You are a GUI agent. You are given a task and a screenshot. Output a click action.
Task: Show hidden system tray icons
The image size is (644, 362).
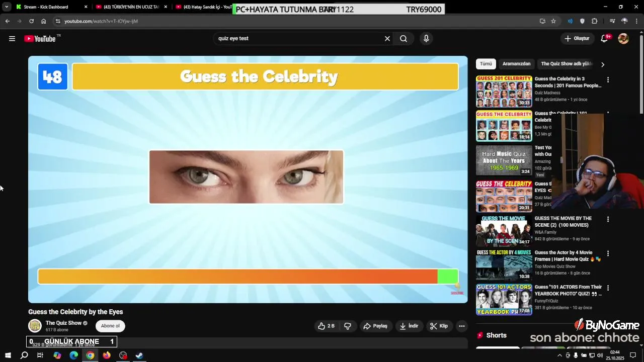[x=559, y=355]
